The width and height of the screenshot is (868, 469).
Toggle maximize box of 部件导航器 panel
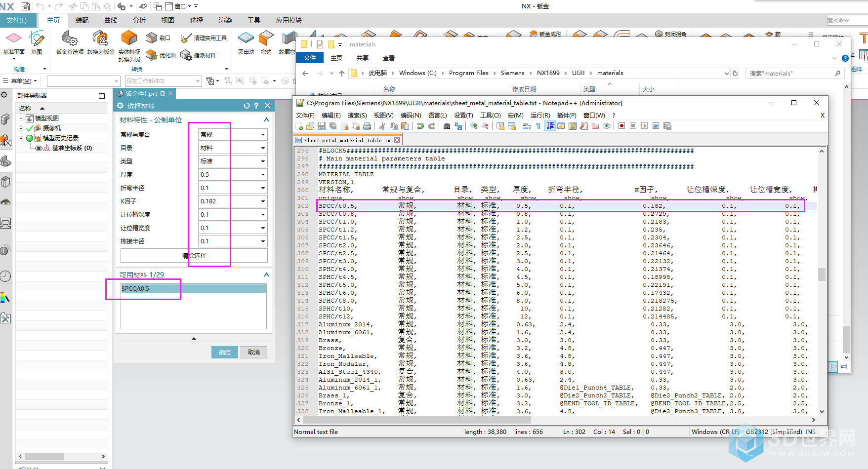tap(102, 96)
